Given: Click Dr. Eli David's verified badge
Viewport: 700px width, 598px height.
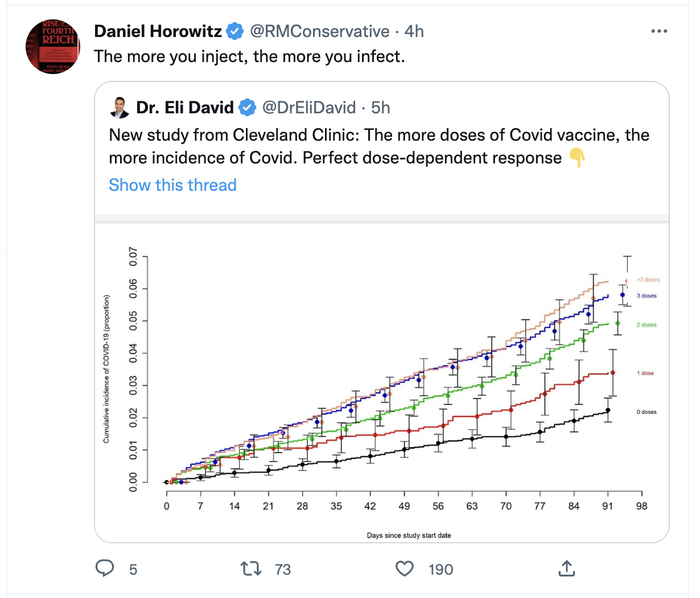Looking at the screenshot, I should pyautogui.click(x=248, y=107).
